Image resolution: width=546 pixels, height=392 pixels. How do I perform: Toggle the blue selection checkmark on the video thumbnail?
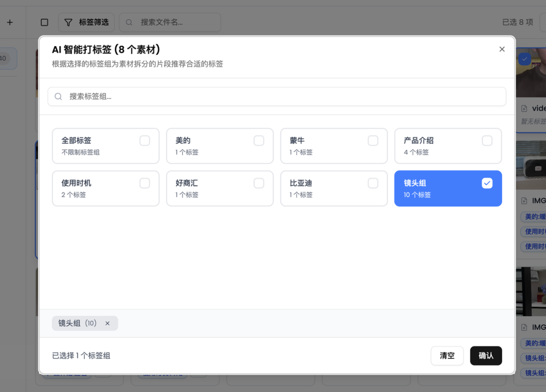(524, 59)
